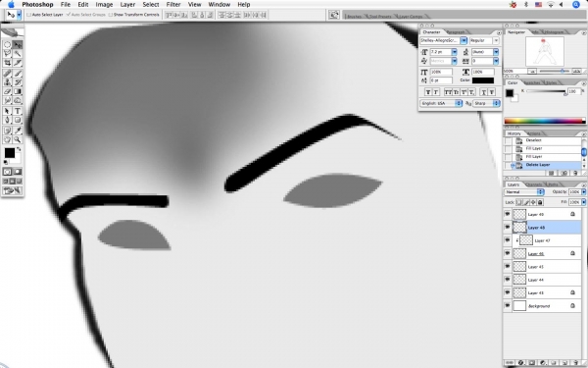Hide the Background layer eye icon
This screenshot has height=368, width=588.
click(508, 305)
